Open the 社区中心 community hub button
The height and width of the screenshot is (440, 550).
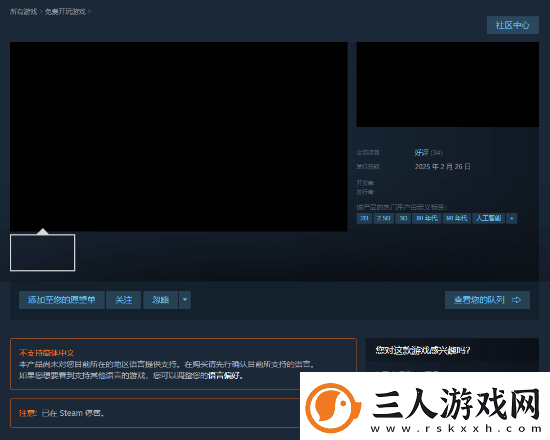pyautogui.click(x=512, y=25)
